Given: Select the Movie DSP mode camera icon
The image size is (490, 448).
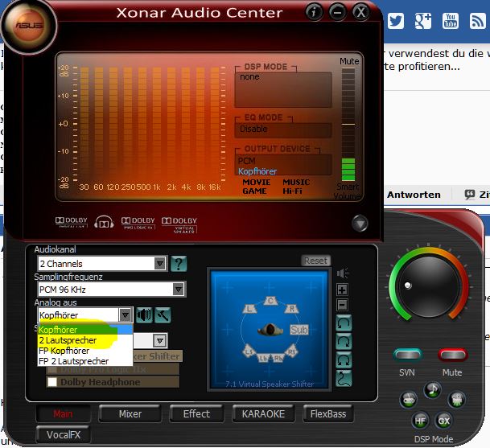Looking at the screenshot, I should [456, 400].
